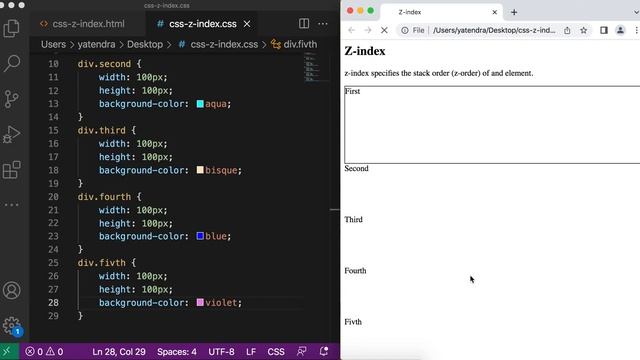Go to line via Ln 28, Col 29
The image size is (640, 360).
point(119,351)
